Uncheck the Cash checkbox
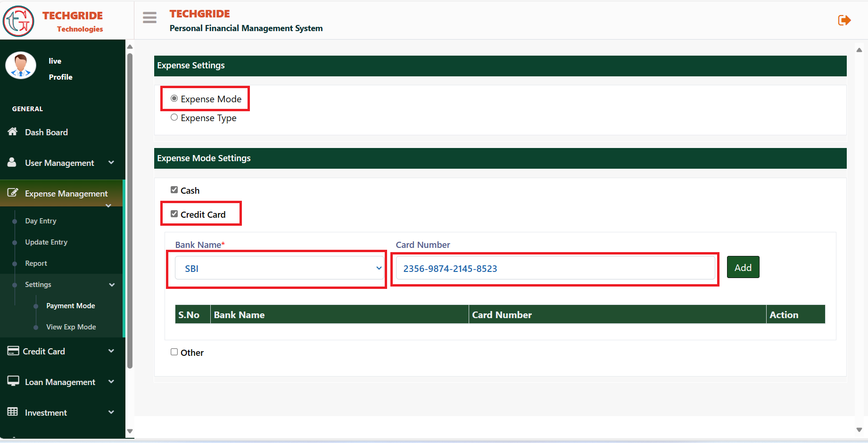Image resolution: width=868 pixels, height=443 pixels. [x=174, y=190]
